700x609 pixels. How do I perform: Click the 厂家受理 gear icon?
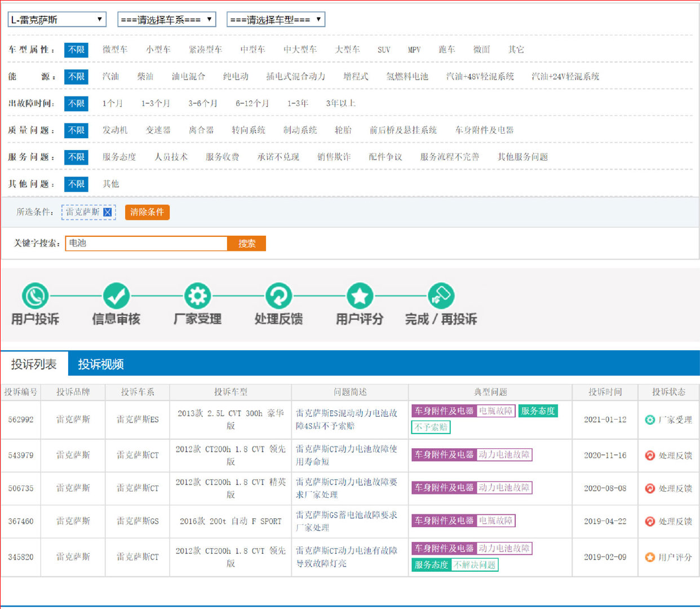pyautogui.click(x=197, y=295)
